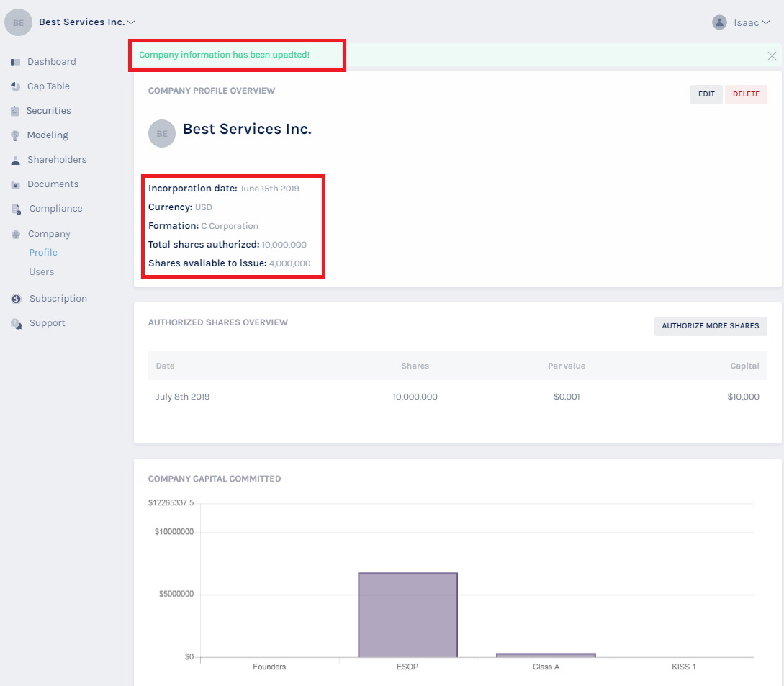Click the Documents folder icon

(x=16, y=184)
